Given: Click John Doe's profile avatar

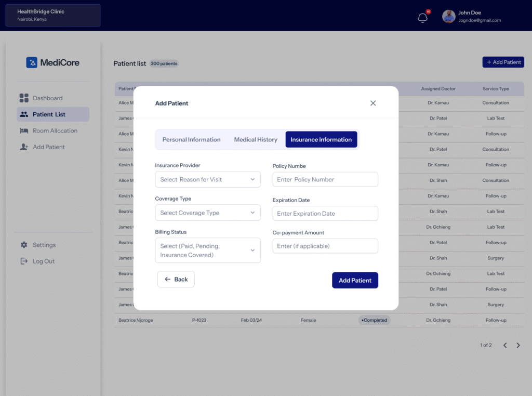Looking at the screenshot, I should point(449,17).
